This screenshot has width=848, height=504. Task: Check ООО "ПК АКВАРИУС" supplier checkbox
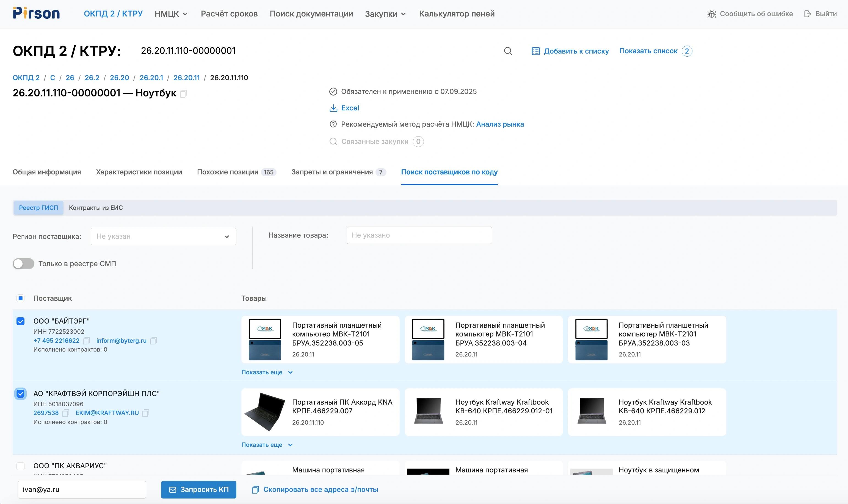pos(20,466)
